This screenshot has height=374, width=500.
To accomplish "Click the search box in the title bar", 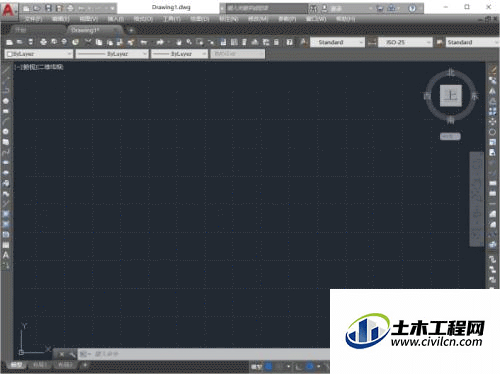I will [x=267, y=8].
